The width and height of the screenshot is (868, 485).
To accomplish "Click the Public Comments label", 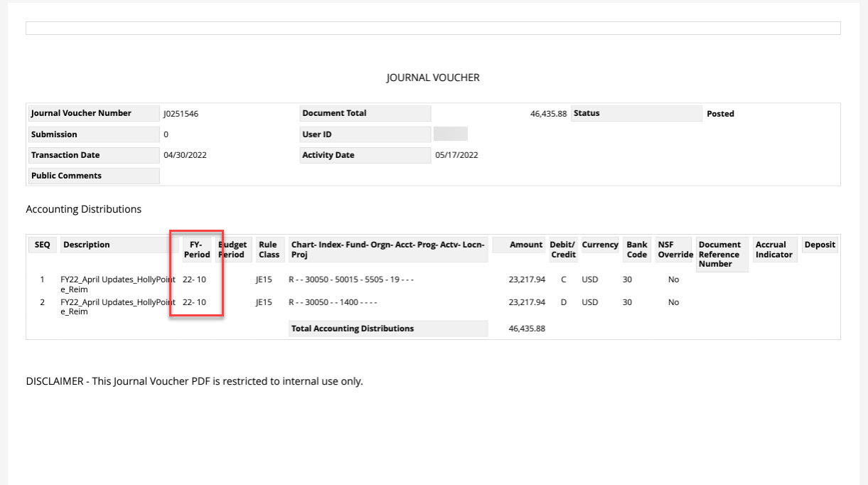I will [66, 176].
